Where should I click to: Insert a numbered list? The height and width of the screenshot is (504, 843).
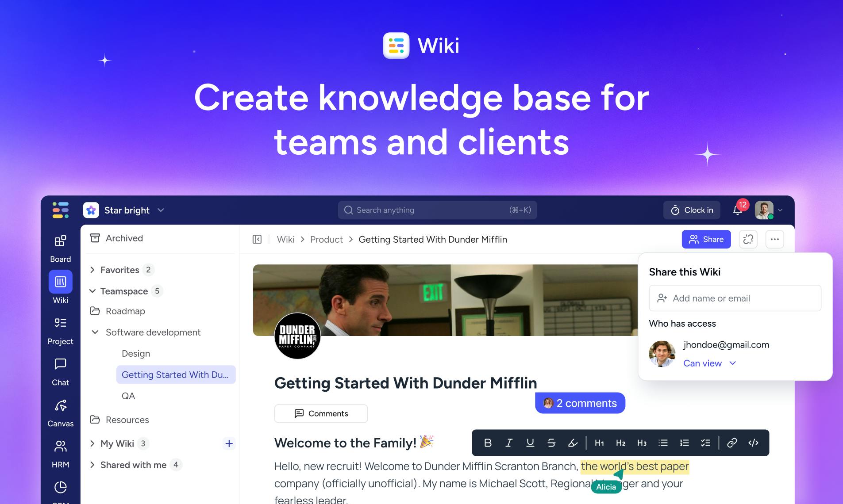pyautogui.click(x=684, y=443)
